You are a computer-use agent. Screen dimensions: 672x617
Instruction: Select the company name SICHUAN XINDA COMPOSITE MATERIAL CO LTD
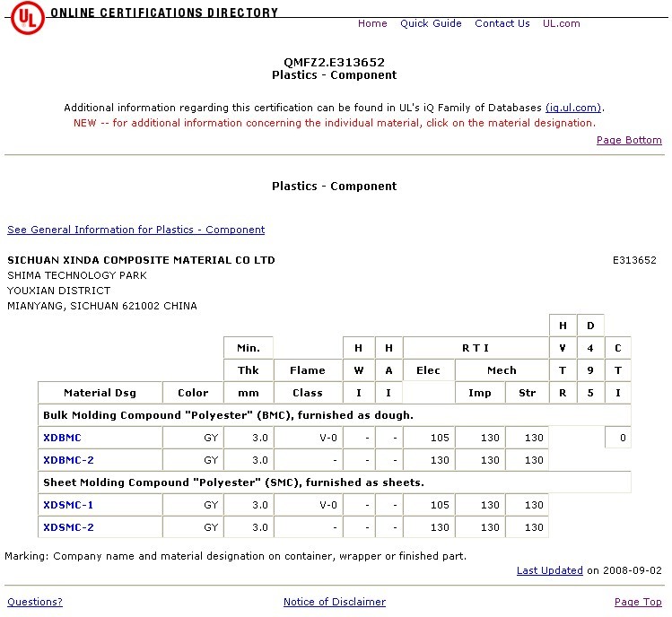click(x=141, y=260)
